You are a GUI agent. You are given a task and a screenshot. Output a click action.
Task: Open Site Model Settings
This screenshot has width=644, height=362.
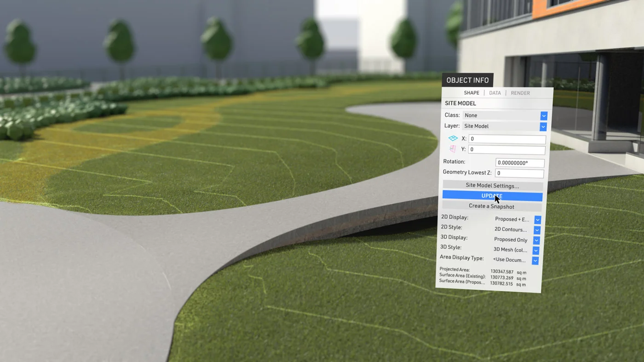tap(493, 186)
